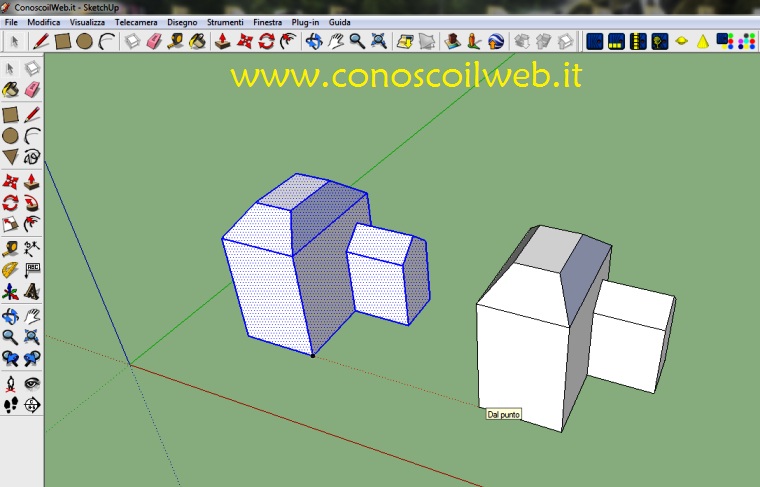Activate the Axes tool
Screen dimensions: 760x487
coord(10,292)
